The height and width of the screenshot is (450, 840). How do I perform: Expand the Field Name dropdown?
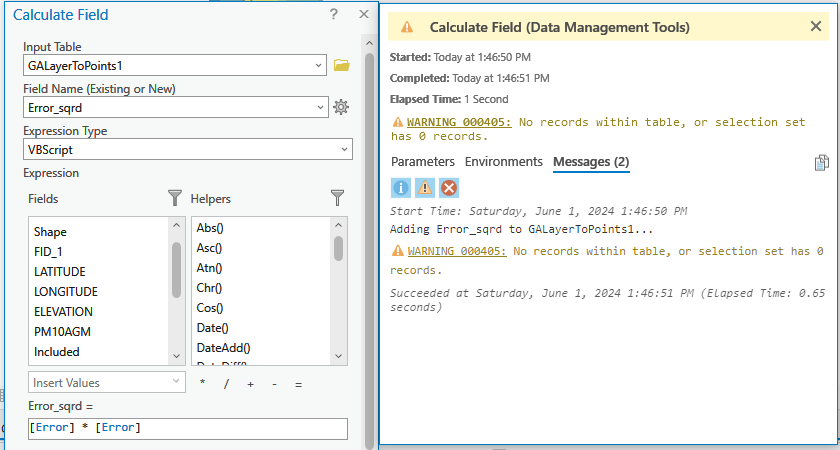click(x=319, y=107)
